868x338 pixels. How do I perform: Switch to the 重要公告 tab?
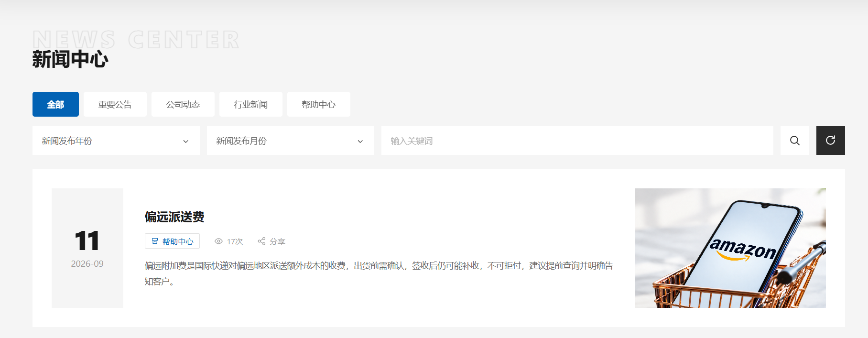coord(115,104)
